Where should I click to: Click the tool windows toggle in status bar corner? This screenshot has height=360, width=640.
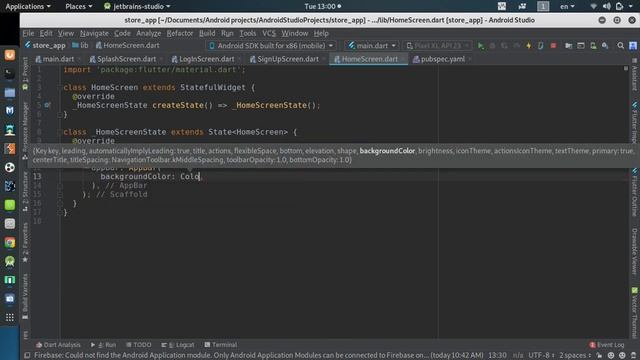(x=27, y=356)
